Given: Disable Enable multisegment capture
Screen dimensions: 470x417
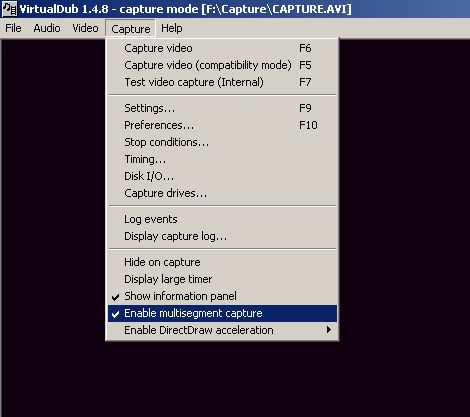Looking at the screenshot, I should (x=222, y=313).
